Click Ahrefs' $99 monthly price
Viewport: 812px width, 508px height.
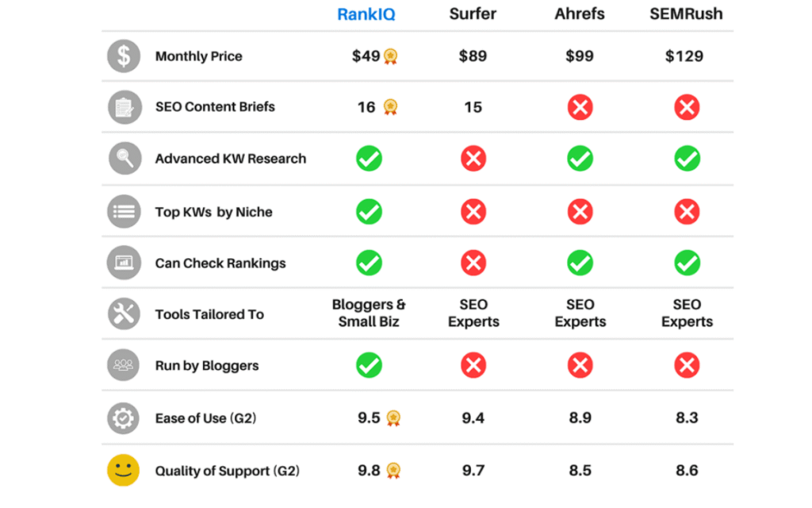[580, 56]
